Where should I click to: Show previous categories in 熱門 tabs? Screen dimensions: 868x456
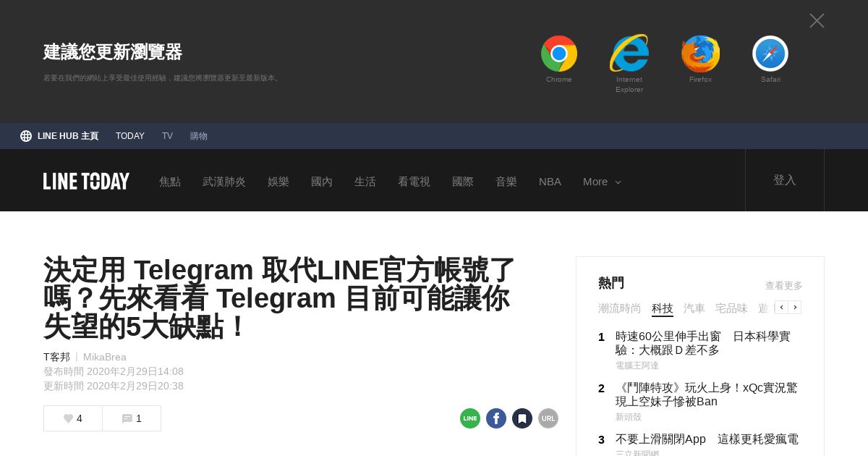(x=781, y=308)
